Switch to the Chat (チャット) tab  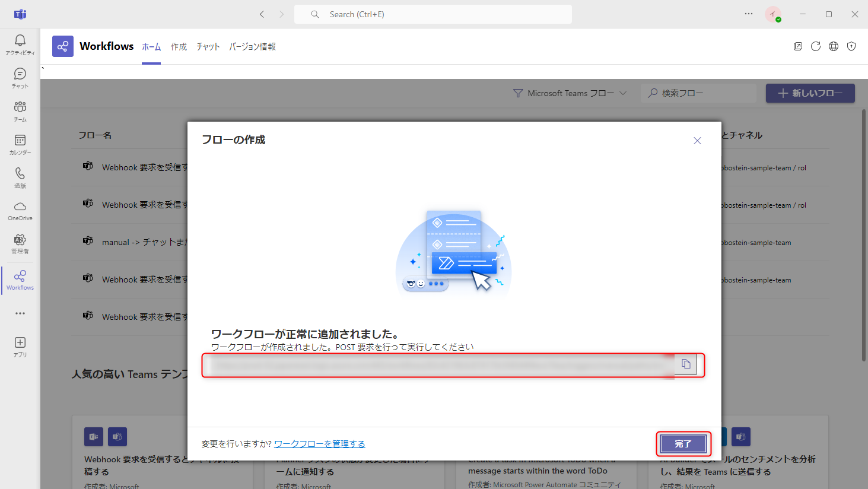208,47
